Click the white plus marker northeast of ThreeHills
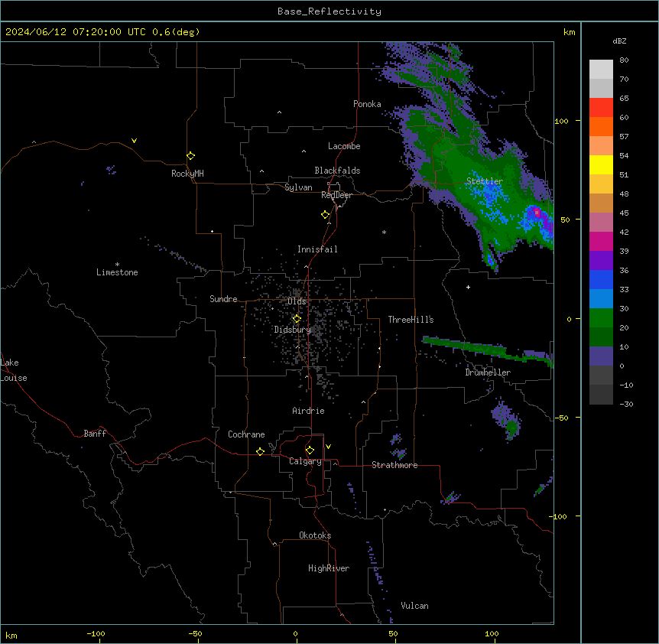Screen dimensions: 659x644 [468, 287]
